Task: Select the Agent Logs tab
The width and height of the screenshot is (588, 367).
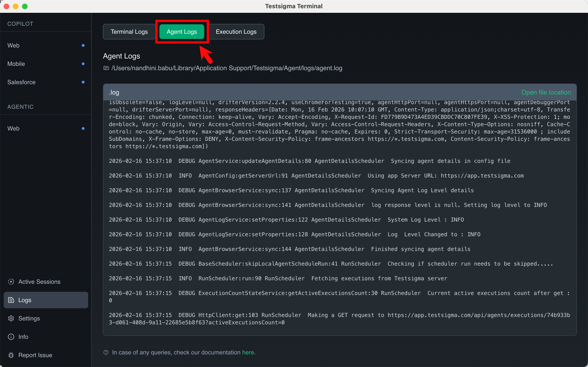Action: 182,32
